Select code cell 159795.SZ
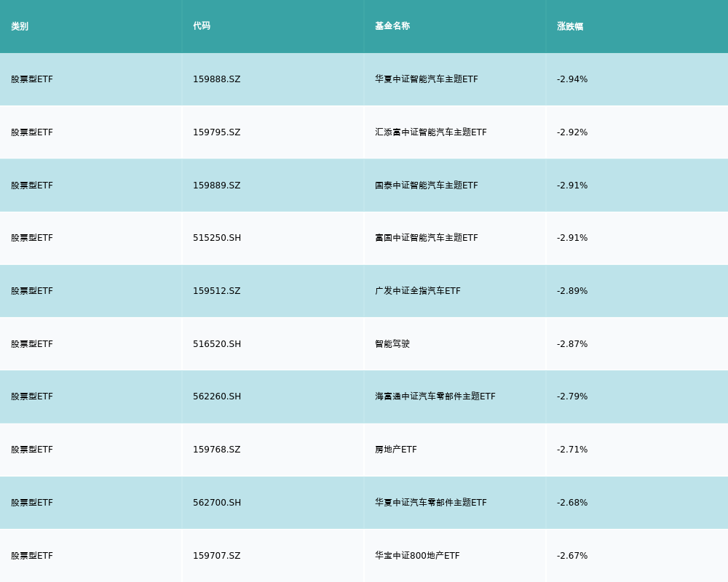The width and height of the screenshot is (728, 582). 217,132
